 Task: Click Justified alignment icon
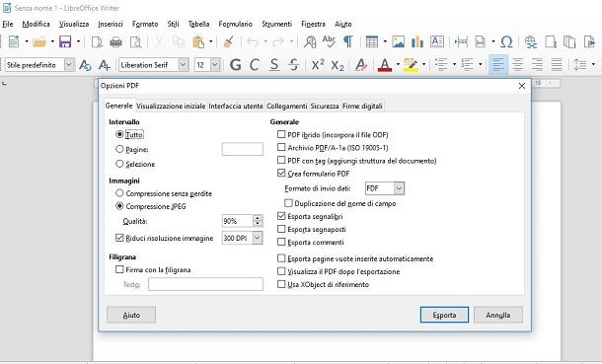pos(557,65)
